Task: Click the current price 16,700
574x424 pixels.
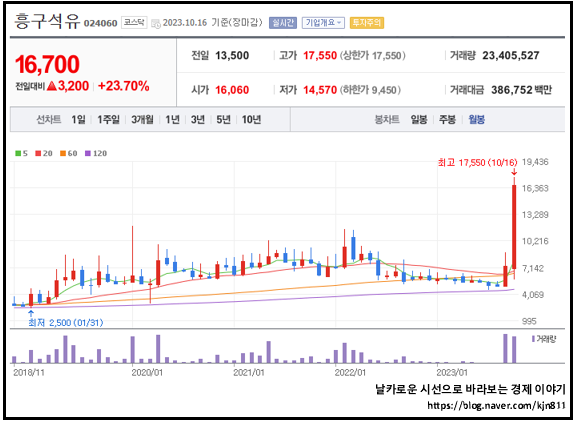Action: pyautogui.click(x=47, y=64)
